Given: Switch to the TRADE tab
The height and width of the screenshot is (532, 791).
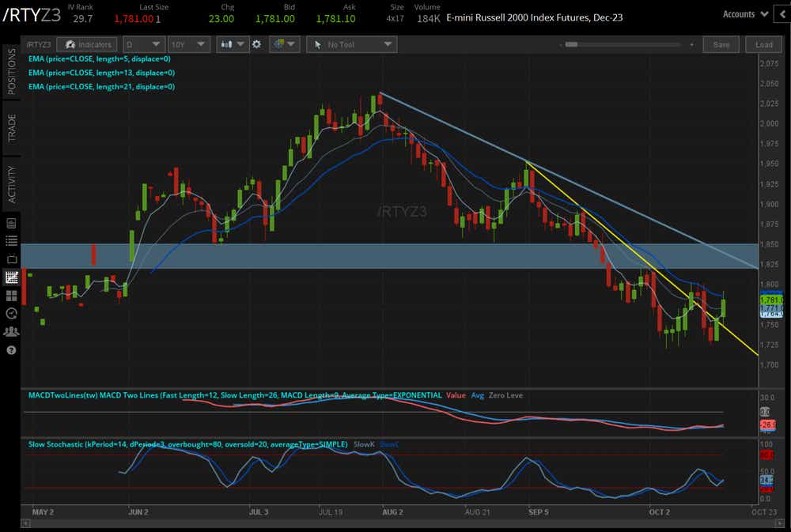Looking at the screenshot, I should pos(10,126).
